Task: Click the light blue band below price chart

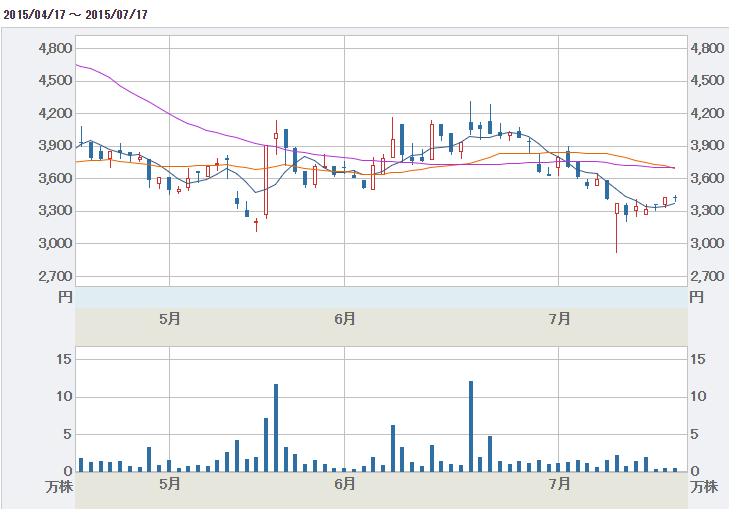Action: tap(381, 297)
